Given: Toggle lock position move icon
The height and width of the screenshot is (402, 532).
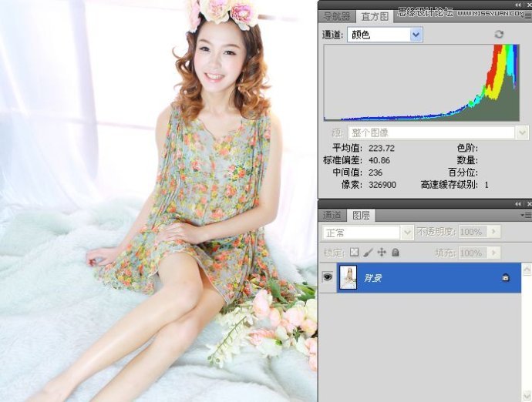Looking at the screenshot, I should pyautogui.click(x=382, y=252).
